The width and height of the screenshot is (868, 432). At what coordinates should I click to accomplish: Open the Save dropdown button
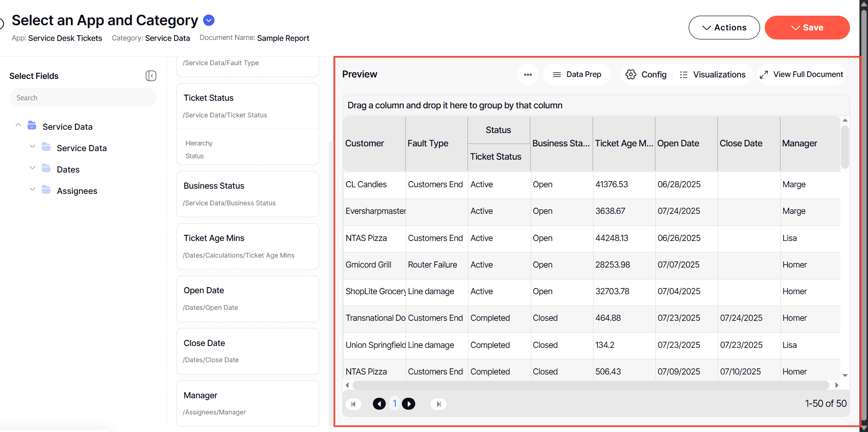pos(807,28)
